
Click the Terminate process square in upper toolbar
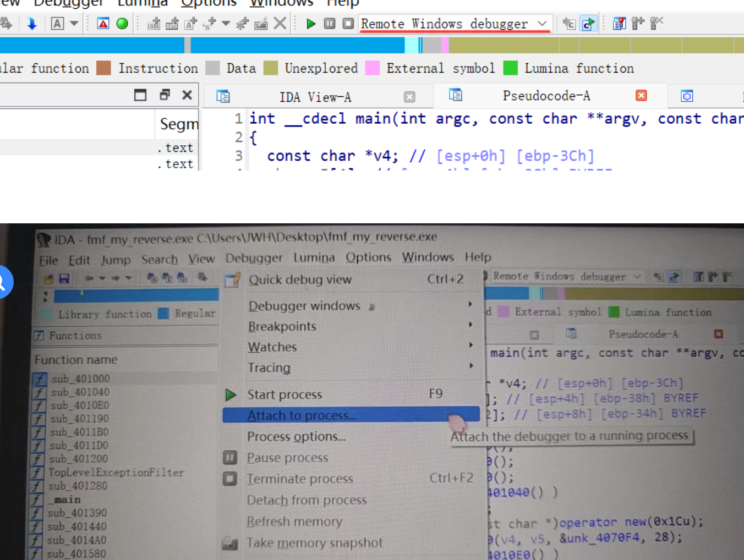tap(348, 24)
